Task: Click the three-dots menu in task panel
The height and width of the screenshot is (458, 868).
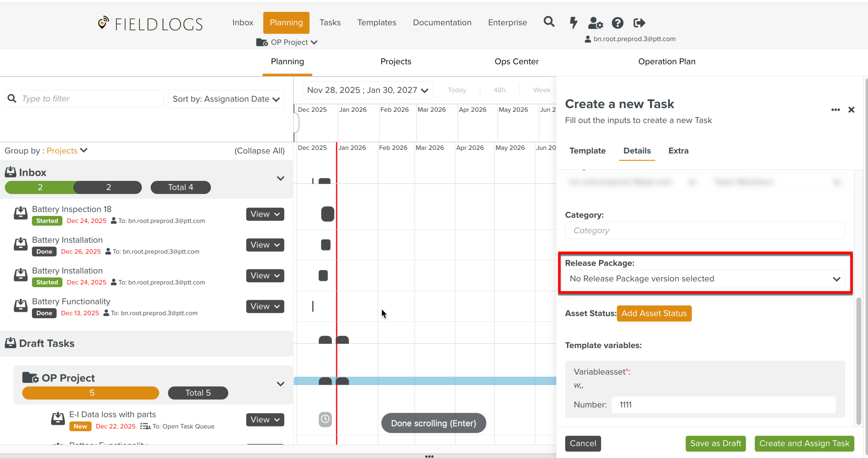Action: click(835, 110)
